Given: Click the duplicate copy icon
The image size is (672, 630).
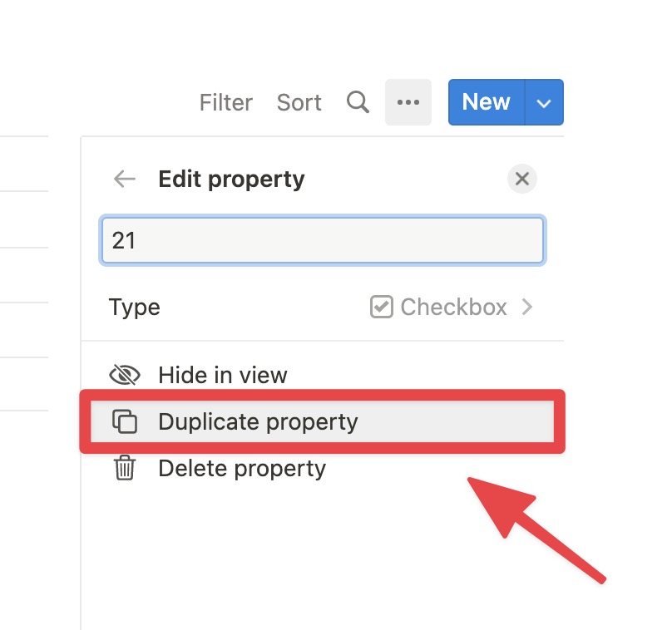Looking at the screenshot, I should (x=125, y=422).
